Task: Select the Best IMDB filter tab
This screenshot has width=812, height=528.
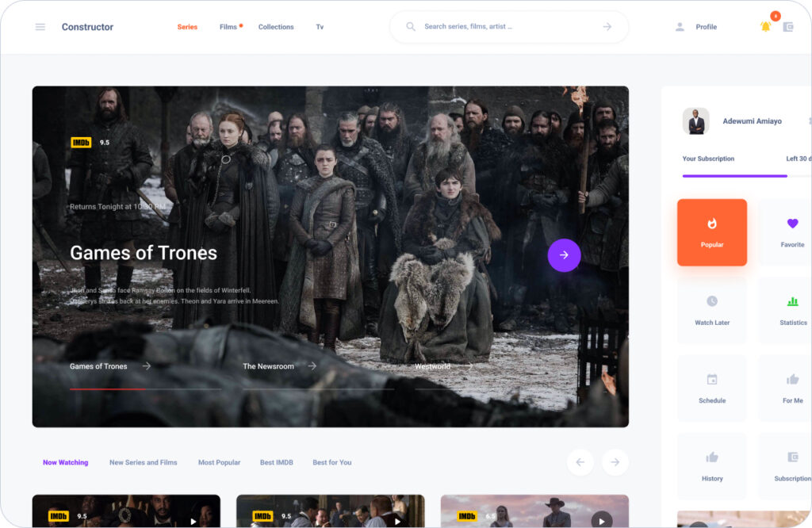Action: coord(277,462)
